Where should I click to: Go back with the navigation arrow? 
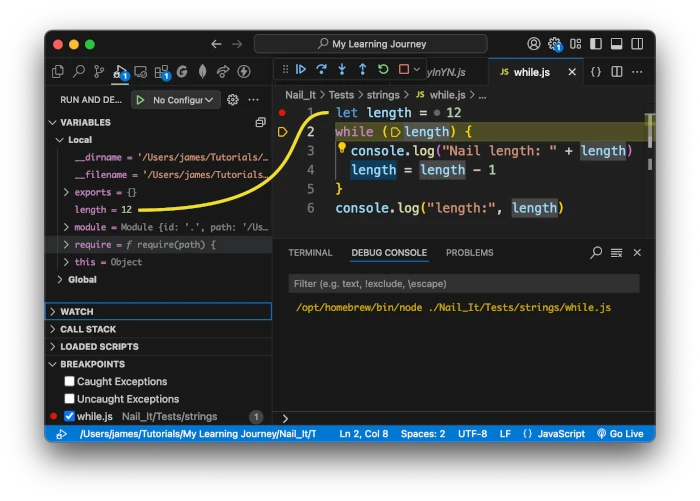pos(217,44)
